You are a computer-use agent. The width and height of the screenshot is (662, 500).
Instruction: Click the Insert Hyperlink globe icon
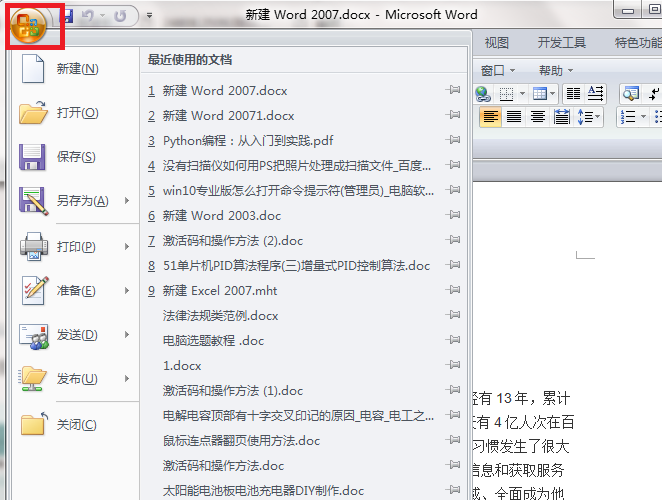pyautogui.click(x=483, y=94)
